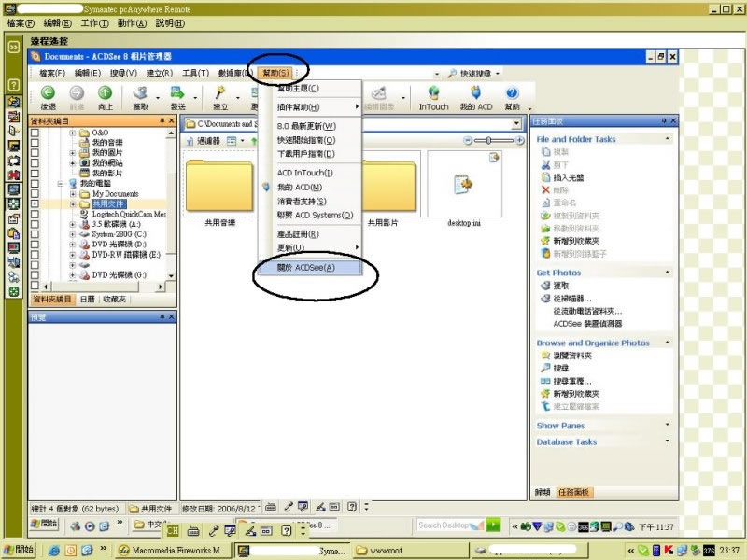This screenshot has width=747, height=560.
Task: Collapse the File and Folder Tasks section
Action: 668,138
